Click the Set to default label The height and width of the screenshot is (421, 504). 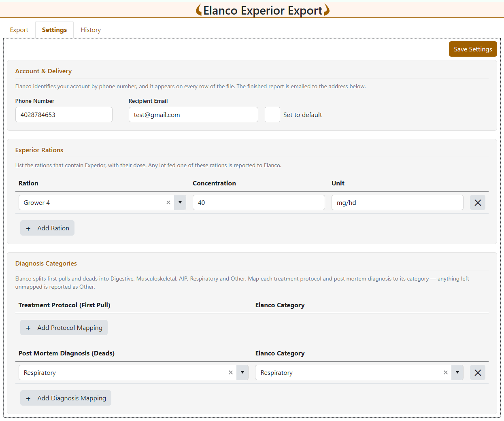[x=302, y=115]
